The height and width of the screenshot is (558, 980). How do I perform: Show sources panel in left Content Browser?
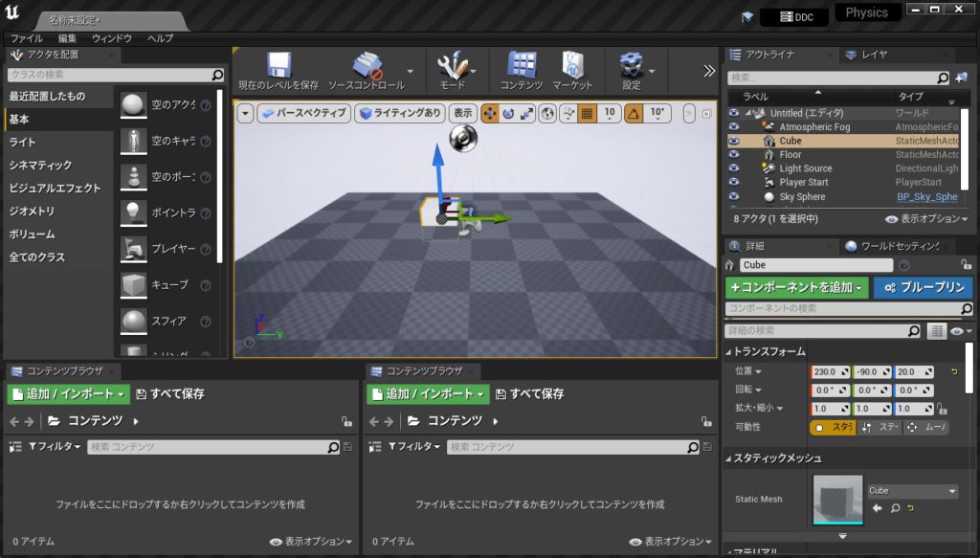pyautogui.click(x=15, y=447)
